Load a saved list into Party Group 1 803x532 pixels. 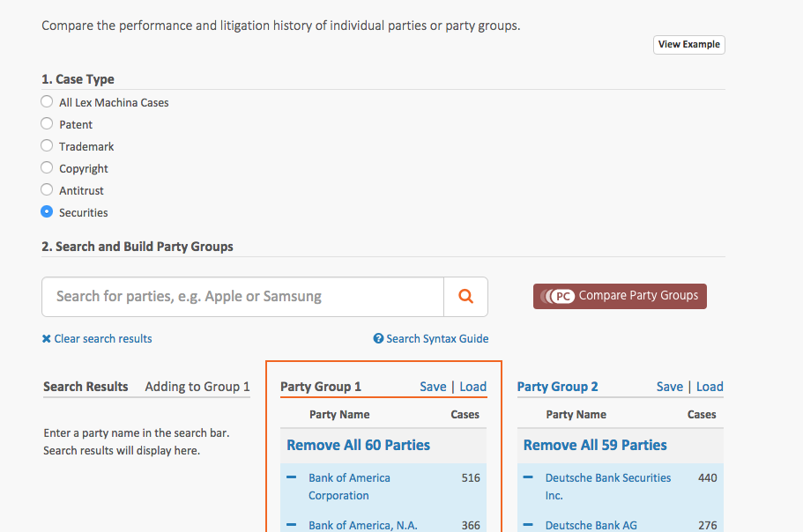(x=472, y=387)
